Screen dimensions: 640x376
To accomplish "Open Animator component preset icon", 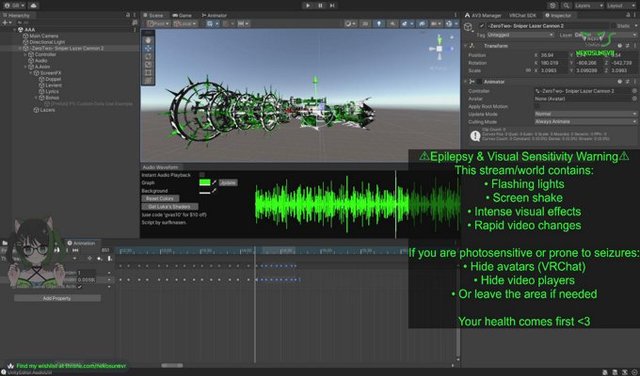I will click(627, 82).
